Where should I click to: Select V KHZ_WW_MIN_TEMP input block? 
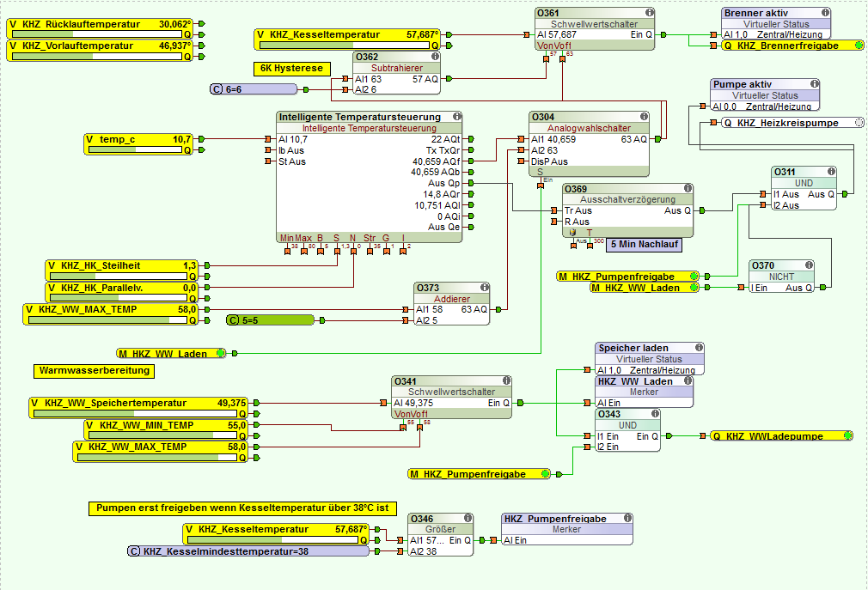pos(166,430)
